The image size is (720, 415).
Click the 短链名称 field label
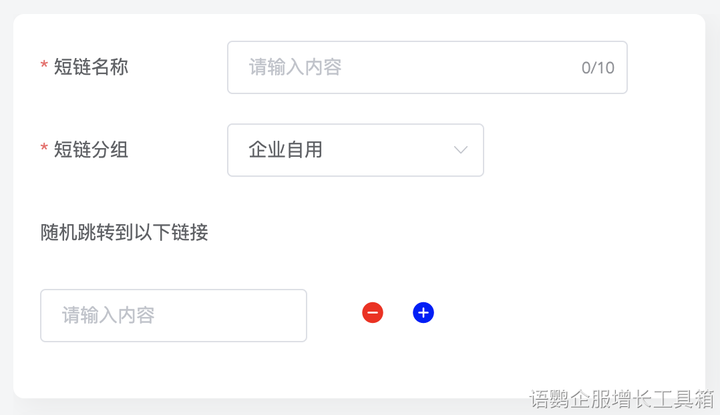coord(91,67)
